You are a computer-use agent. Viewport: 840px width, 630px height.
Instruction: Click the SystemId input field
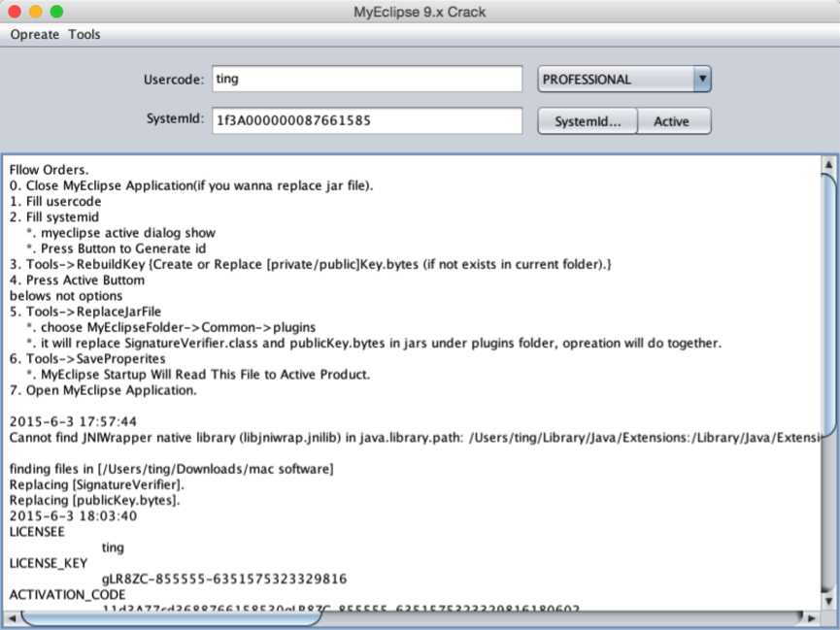pyautogui.click(x=367, y=120)
